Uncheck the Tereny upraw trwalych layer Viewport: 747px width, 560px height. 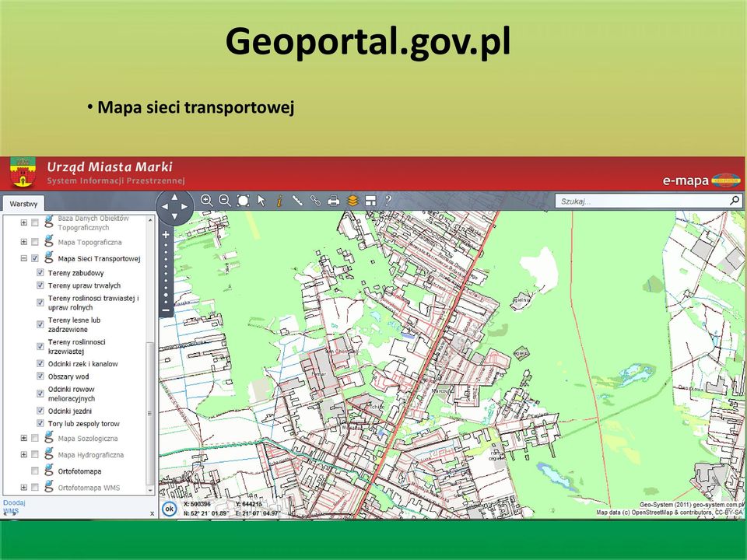coord(40,285)
